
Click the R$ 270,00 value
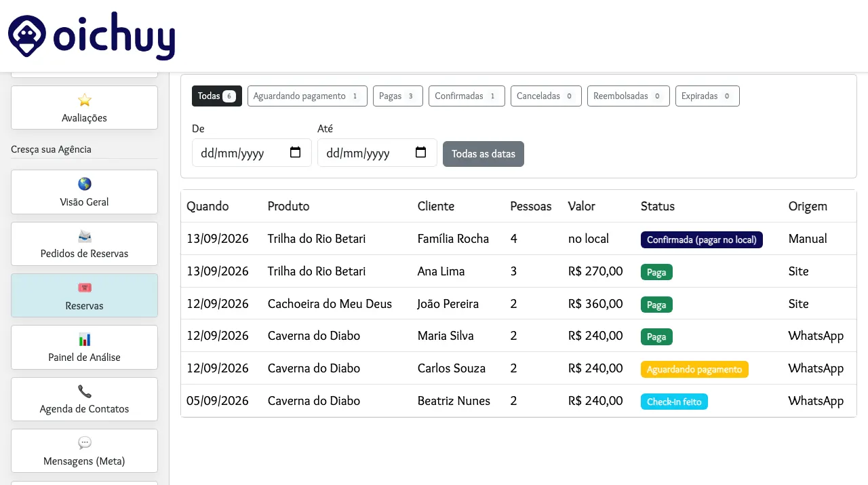[x=595, y=271]
